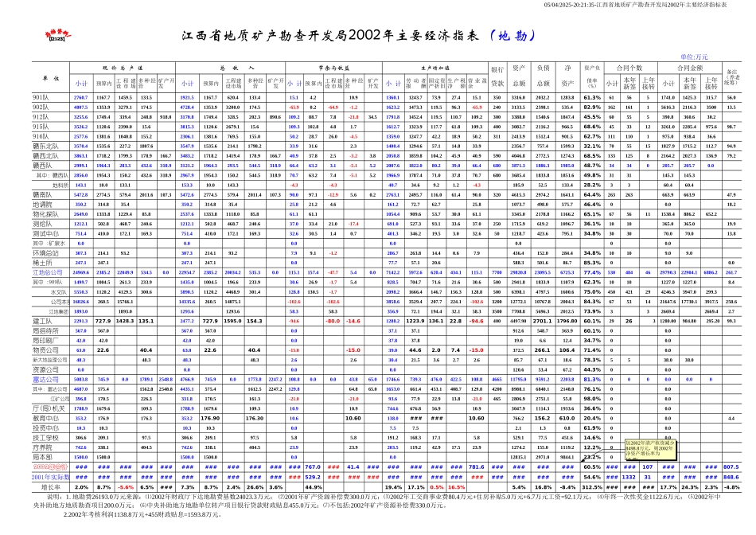Click the 备注 column header

[x=732, y=76]
